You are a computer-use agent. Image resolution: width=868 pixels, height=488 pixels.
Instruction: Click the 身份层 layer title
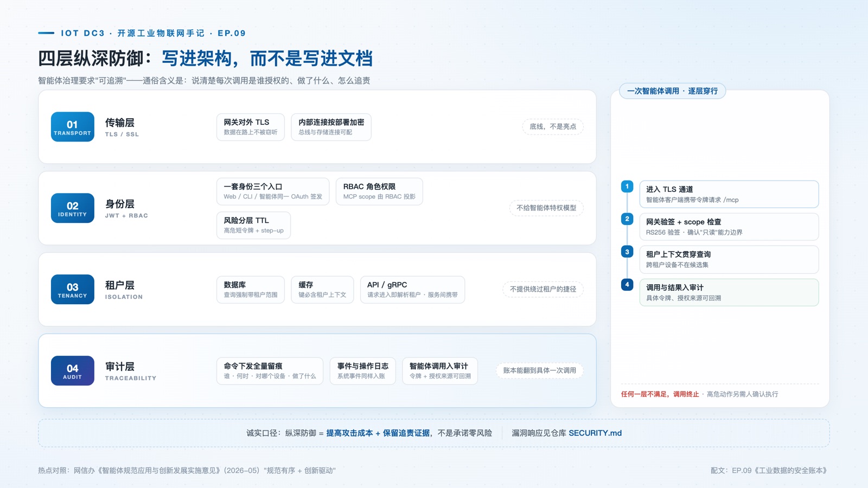coord(120,204)
